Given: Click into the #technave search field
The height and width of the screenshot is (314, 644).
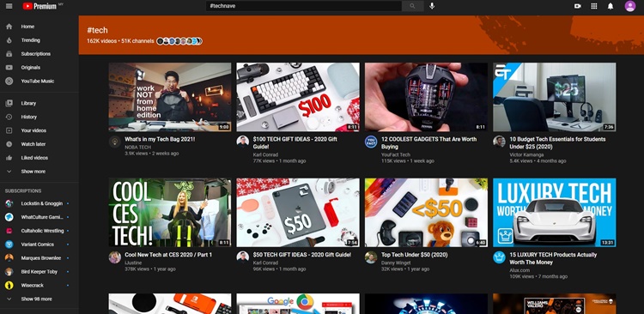Looking at the screenshot, I should tap(304, 6).
